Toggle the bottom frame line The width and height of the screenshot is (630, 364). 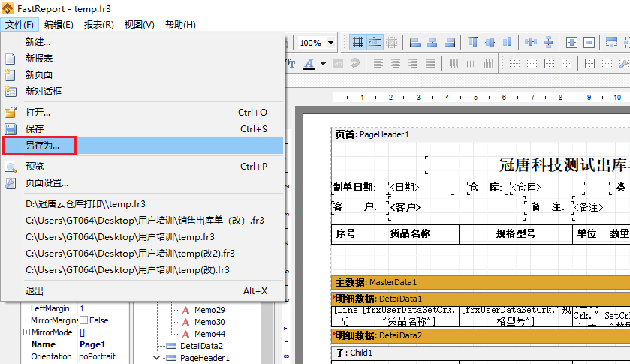532,64
